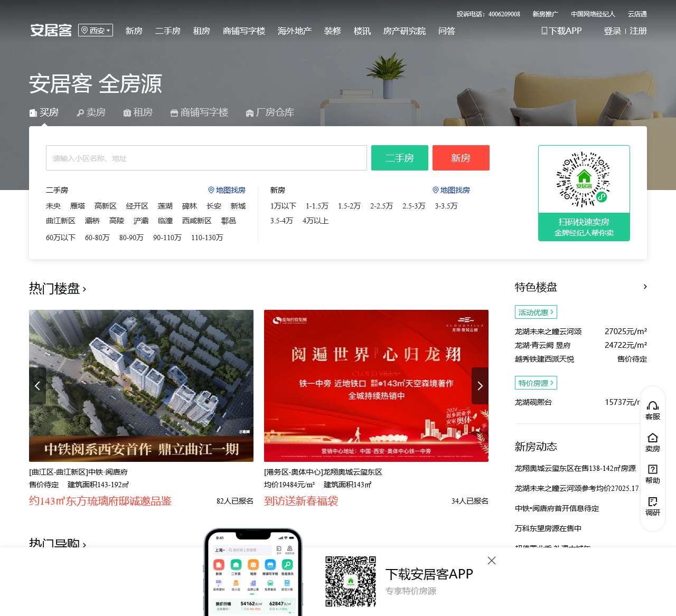Switch to the 租房 search tab

point(138,112)
